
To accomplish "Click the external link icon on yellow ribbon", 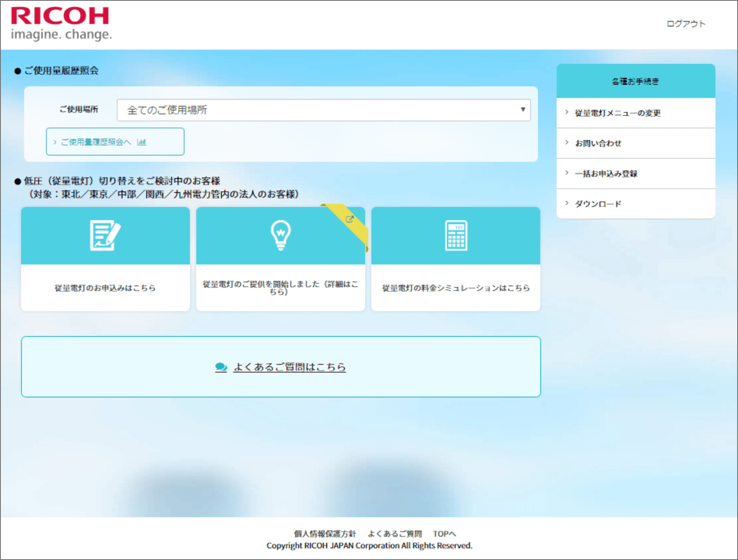I will tap(350, 219).
